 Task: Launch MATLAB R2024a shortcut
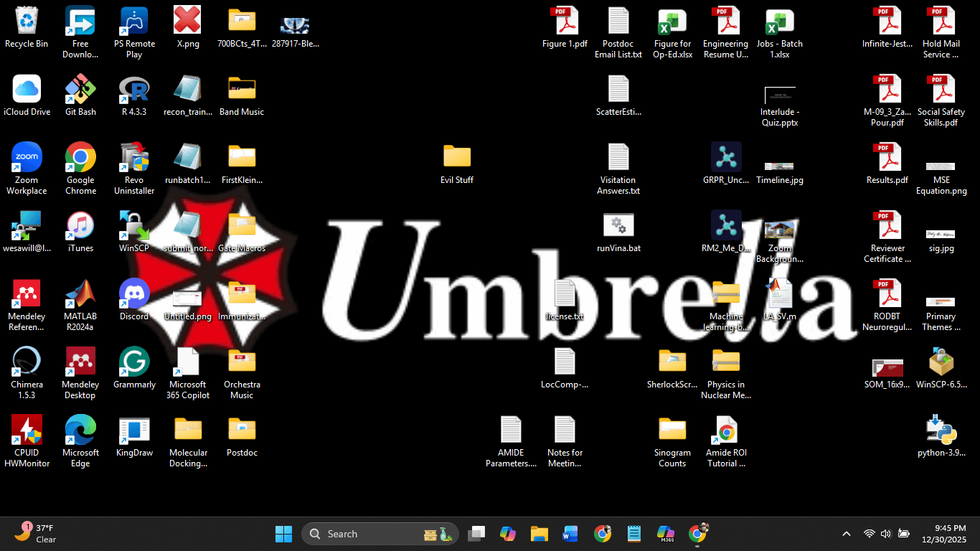point(80,293)
